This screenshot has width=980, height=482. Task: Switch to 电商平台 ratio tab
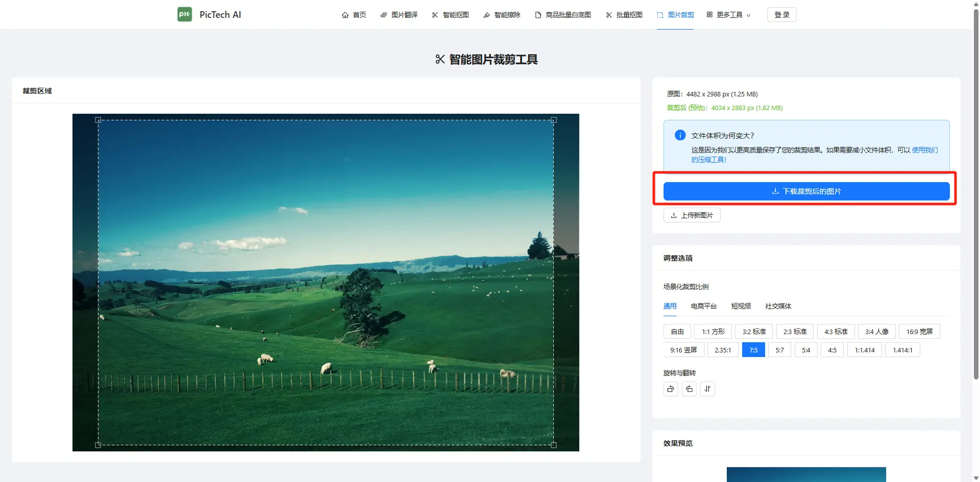click(x=704, y=306)
